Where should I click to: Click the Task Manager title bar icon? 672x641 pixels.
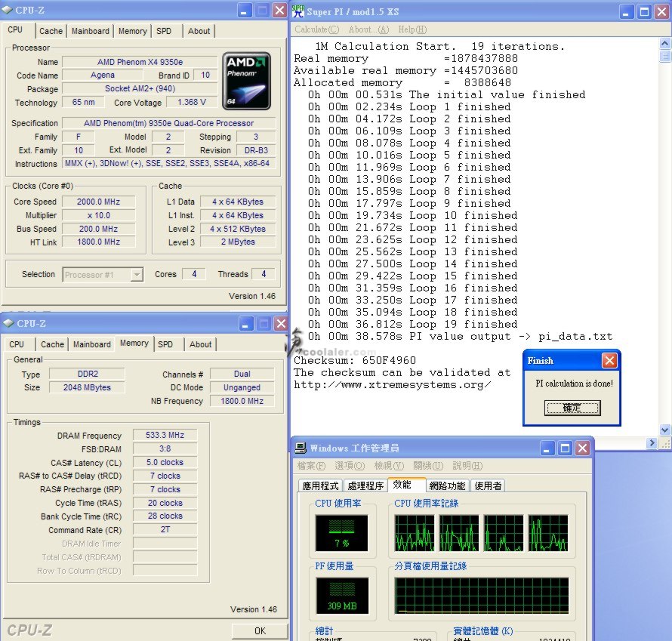301,448
